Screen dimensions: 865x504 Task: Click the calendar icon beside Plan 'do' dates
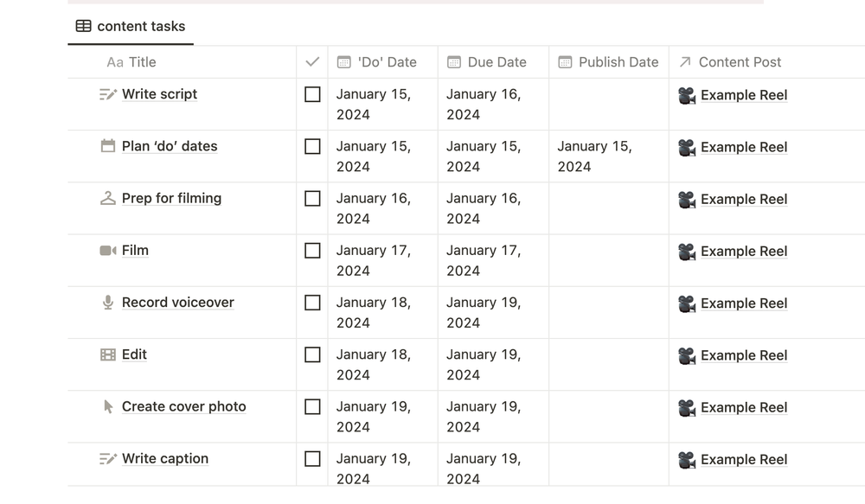coord(108,146)
